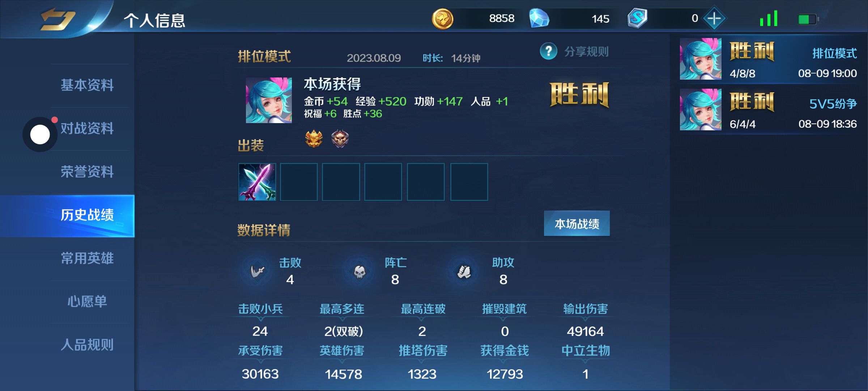Image resolution: width=868 pixels, height=391 pixels.
Task: Select the 排位模式 4/8/8 match record
Action: click(769, 59)
